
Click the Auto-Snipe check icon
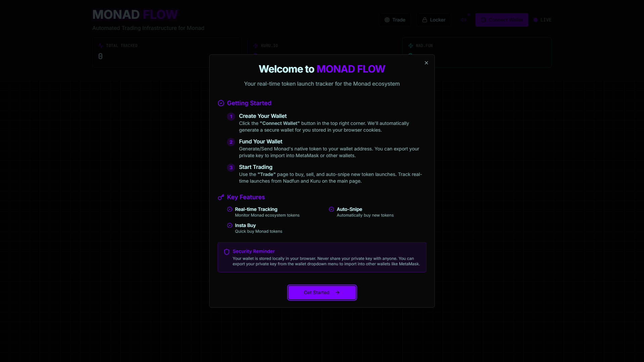click(x=331, y=209)
